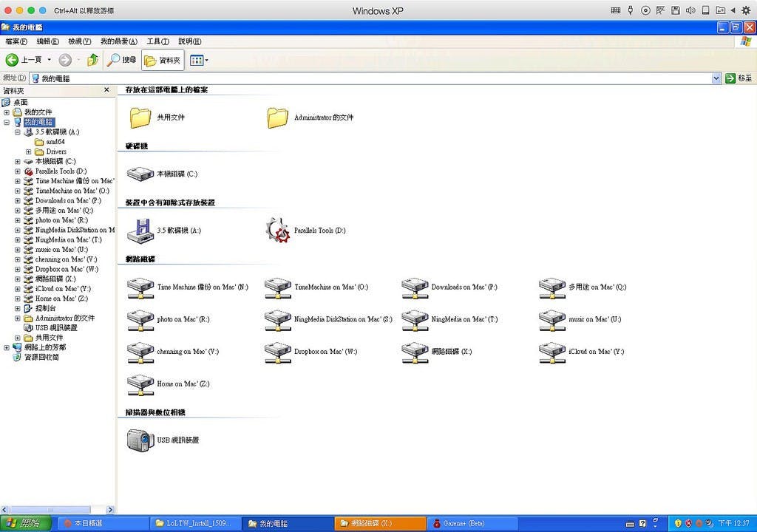
Task: Select 共用文件 in folder tree
Action: click(49, 338)
